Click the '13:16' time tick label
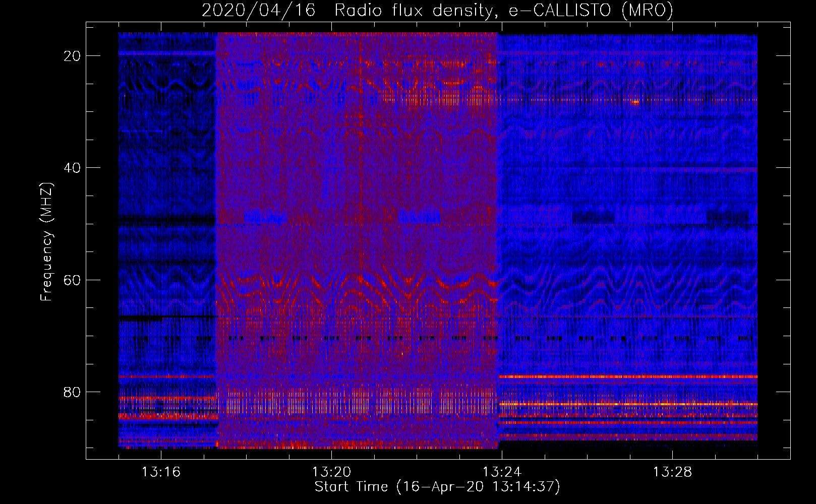 click(161, 472)
